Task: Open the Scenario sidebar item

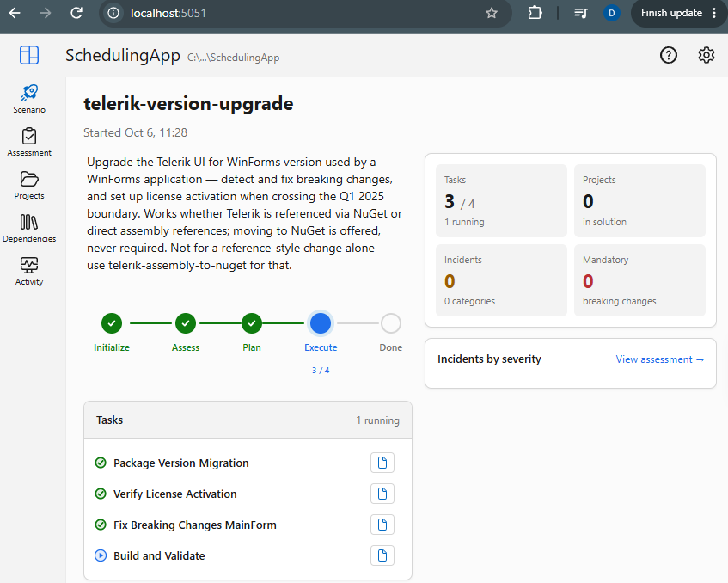Action: tap(29, 99)
